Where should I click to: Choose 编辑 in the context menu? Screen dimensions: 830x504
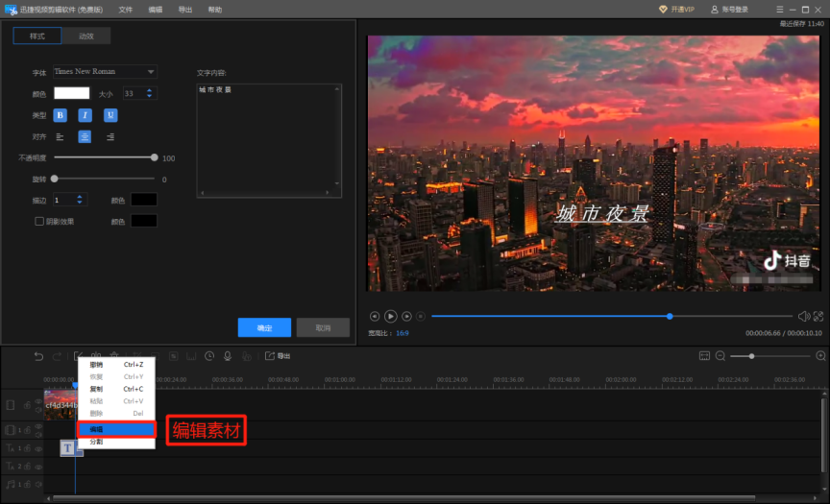[x=116, y=429]
